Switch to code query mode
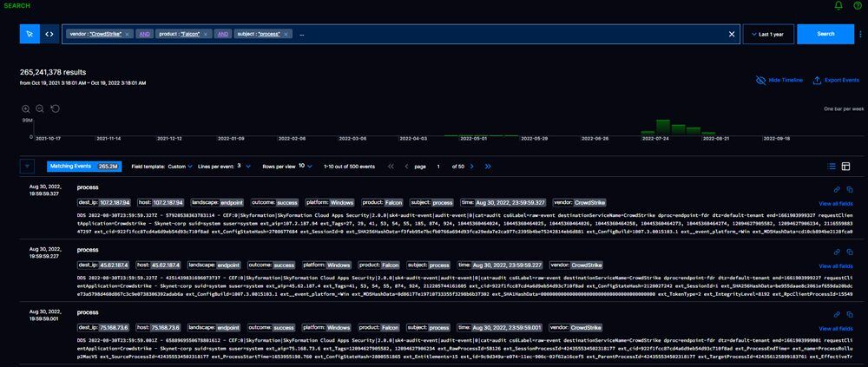The height and width of the screenshot is (367, 868). tap(49, 34)
